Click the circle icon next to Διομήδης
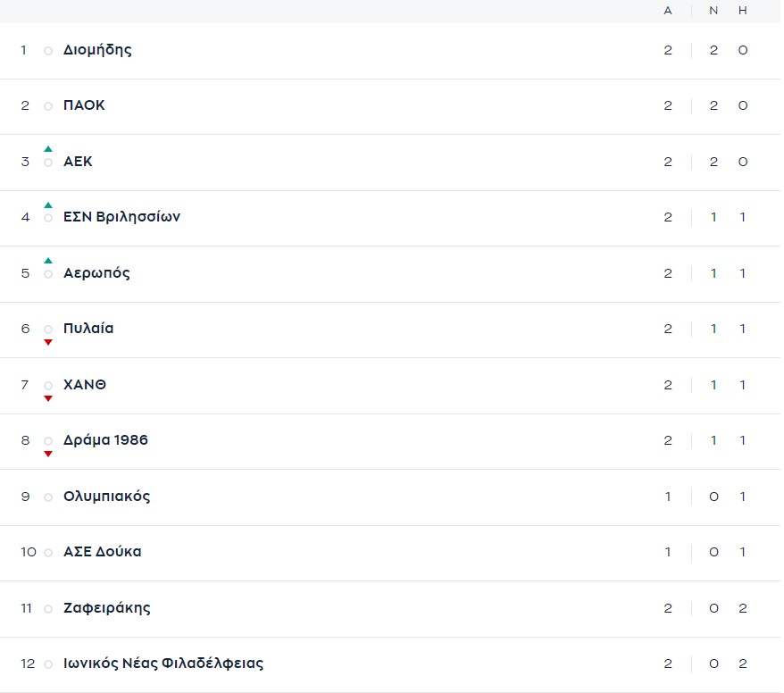The width and height of the screenshot is (784, 693). pyautogui.click(x=48, y=51)
